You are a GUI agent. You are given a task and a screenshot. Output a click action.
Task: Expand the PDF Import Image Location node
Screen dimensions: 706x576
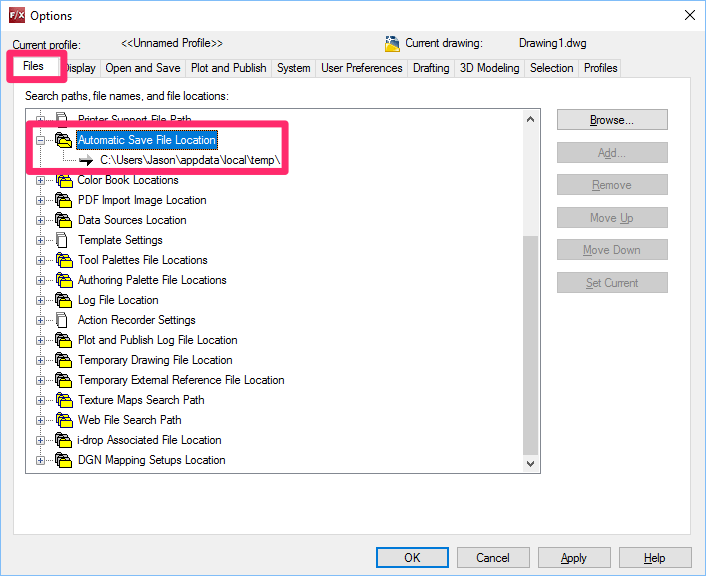[40, 200]
